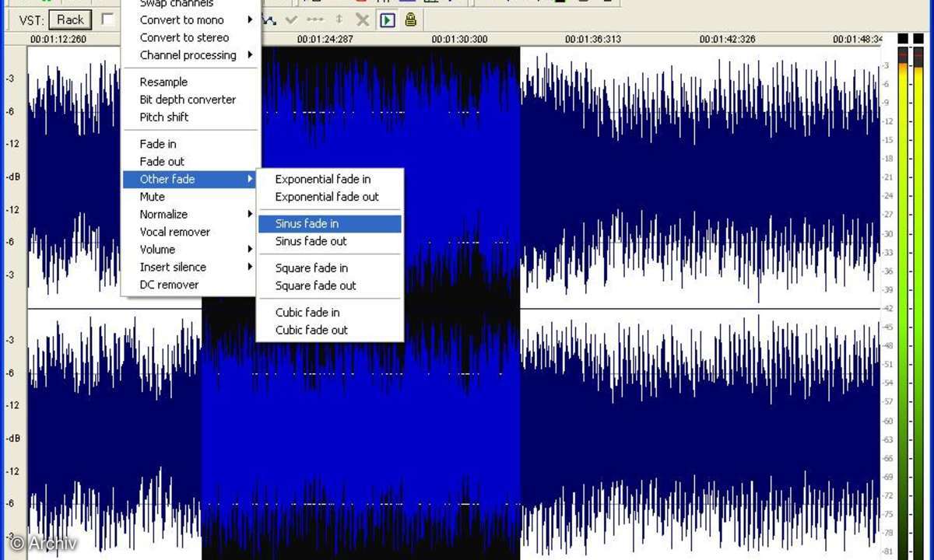Select Exponential fade out
Image resolution: width=934 pixels, height=560 pixels.
[330, 197]
